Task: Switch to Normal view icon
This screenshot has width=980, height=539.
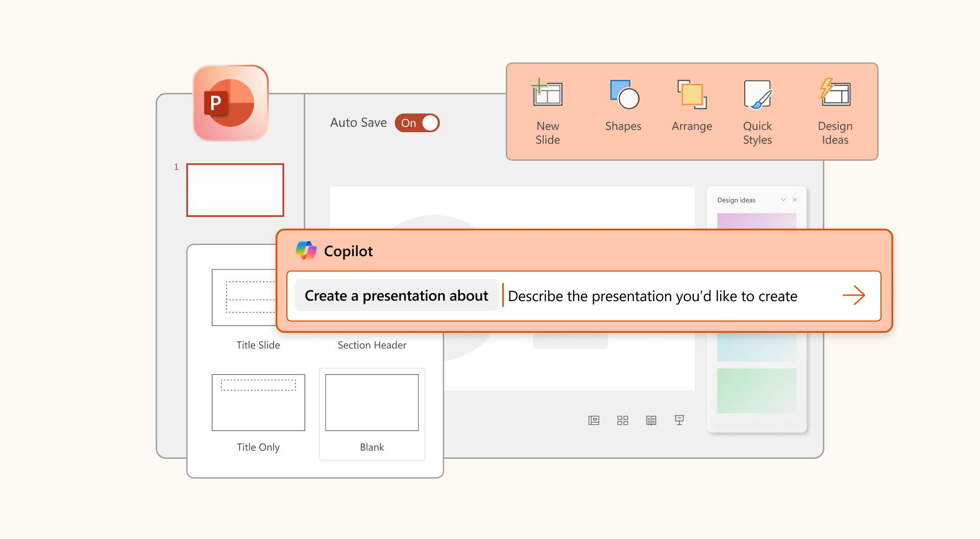Action: coord(594,420)
